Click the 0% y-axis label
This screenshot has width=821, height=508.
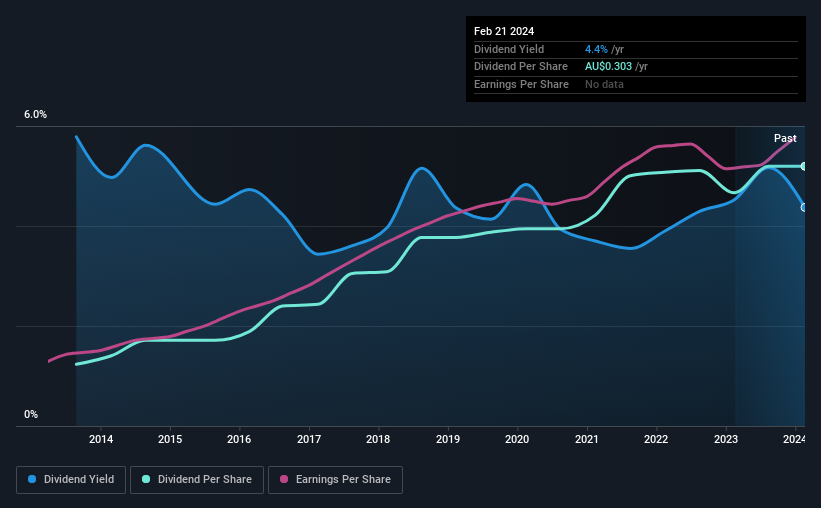pyautogui.click(x=31, y=414)
